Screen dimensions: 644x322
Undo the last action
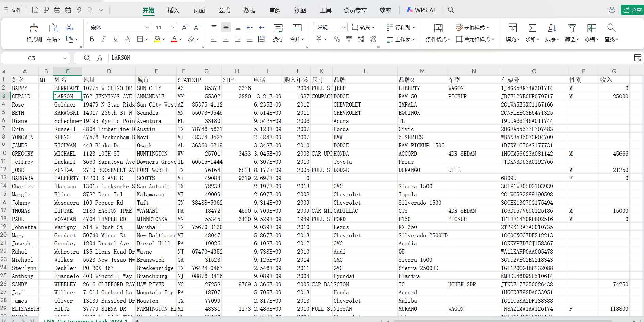[79, 10]
